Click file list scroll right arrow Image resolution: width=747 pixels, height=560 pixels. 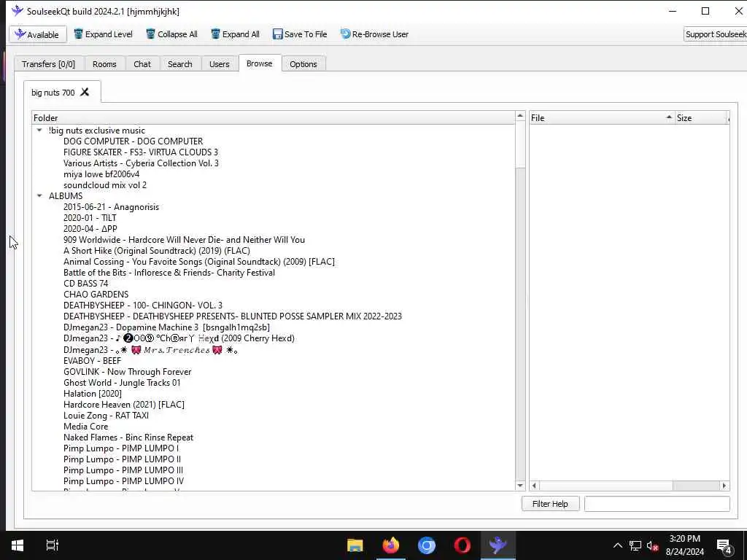pyautogui.click(x=724, y=486)
